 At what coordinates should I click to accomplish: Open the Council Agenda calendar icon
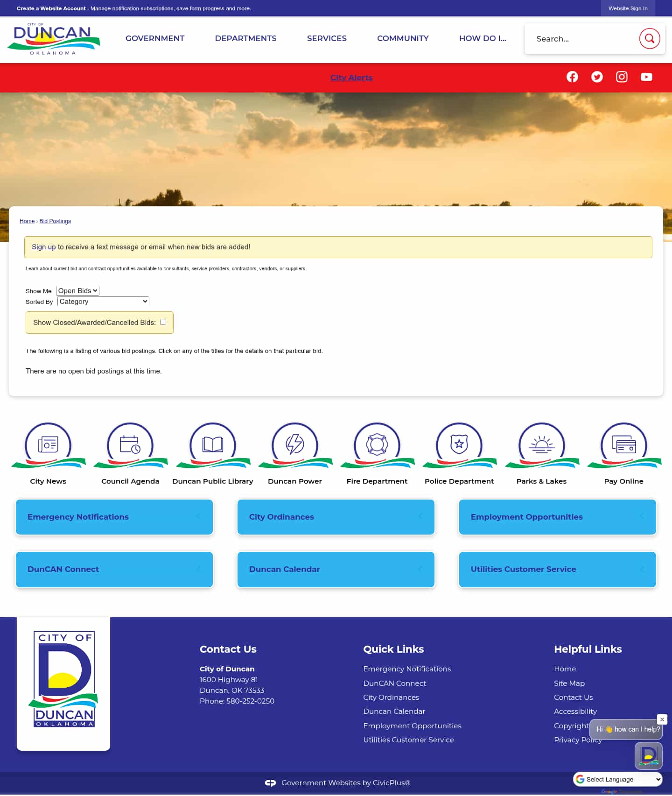[x=130, y=445]
